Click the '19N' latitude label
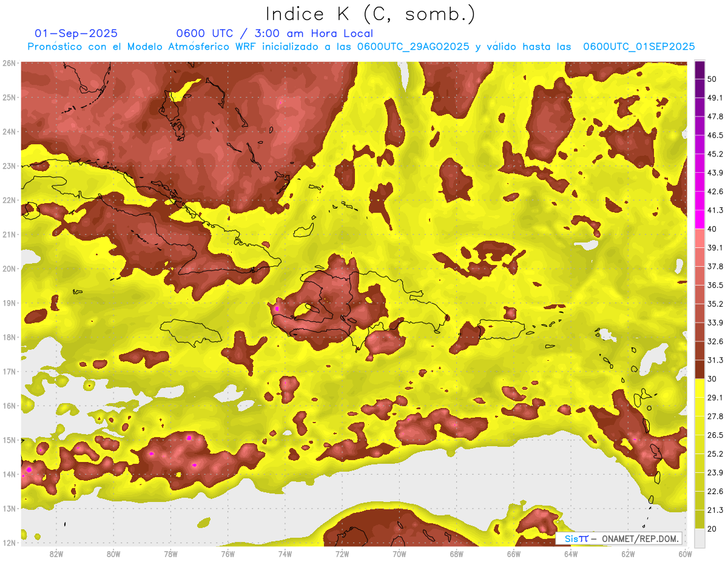 click(9, 303)
